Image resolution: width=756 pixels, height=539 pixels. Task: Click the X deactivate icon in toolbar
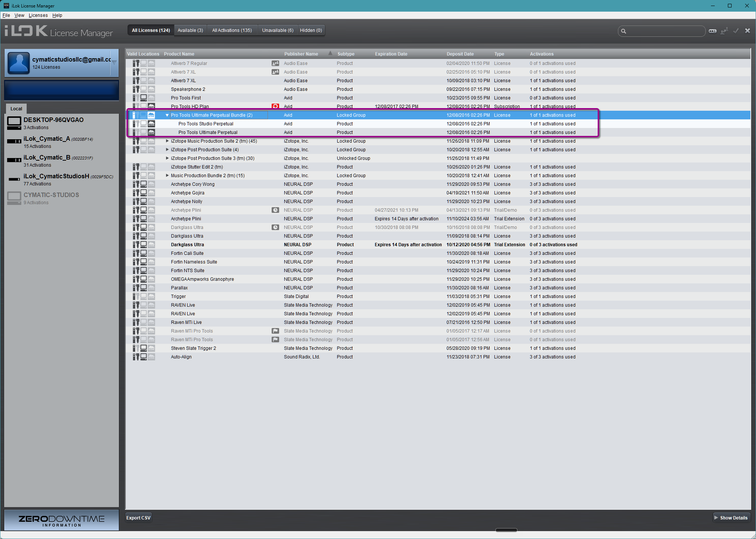747,31
